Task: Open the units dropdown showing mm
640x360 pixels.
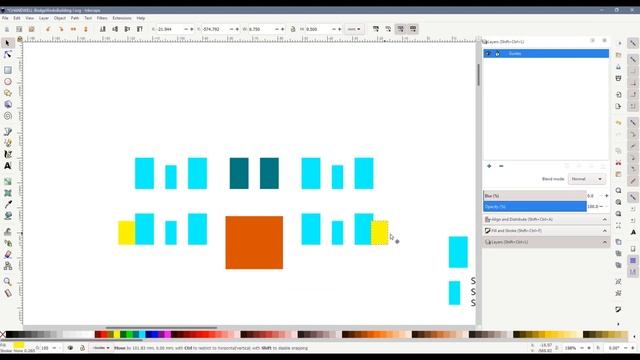Action: (x=353, y=29)
